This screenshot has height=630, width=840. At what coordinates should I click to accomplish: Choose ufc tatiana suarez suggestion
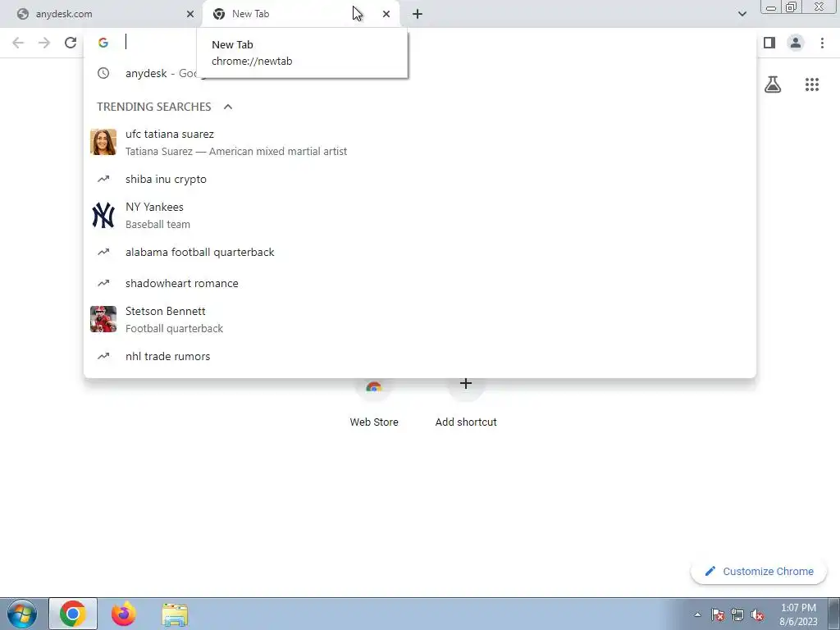point(420,143)
